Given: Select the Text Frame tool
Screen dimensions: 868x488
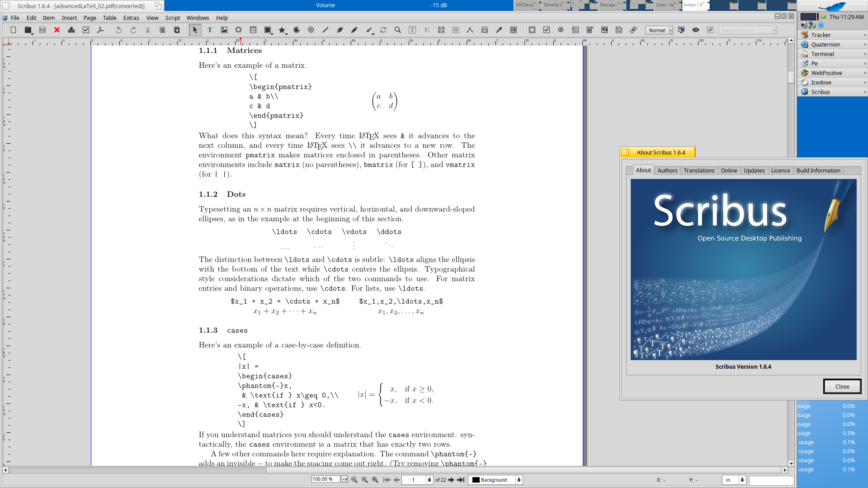Looking at the screenshot, I should (x=210, y=30).
